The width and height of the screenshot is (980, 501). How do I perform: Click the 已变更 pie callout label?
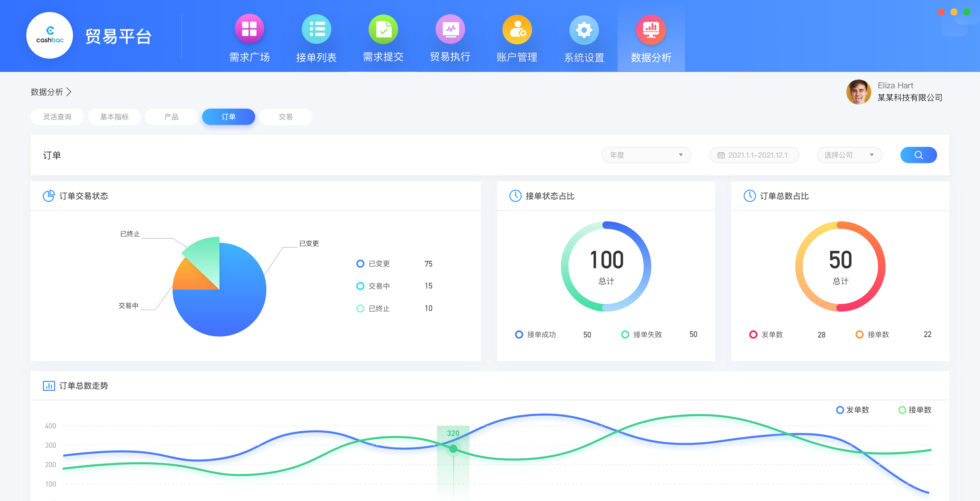[x=309, y=243]
